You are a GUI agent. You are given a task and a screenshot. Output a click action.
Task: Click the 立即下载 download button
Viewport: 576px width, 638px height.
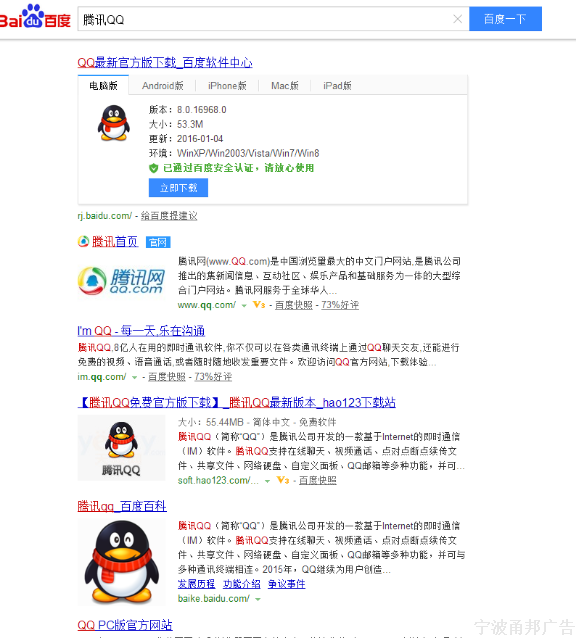[178, 188]
